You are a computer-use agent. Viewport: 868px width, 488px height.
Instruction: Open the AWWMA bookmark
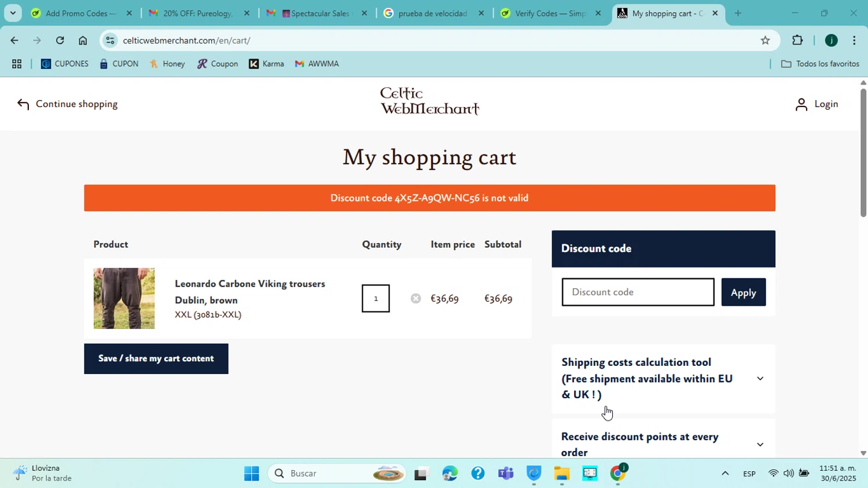point(317,64)
